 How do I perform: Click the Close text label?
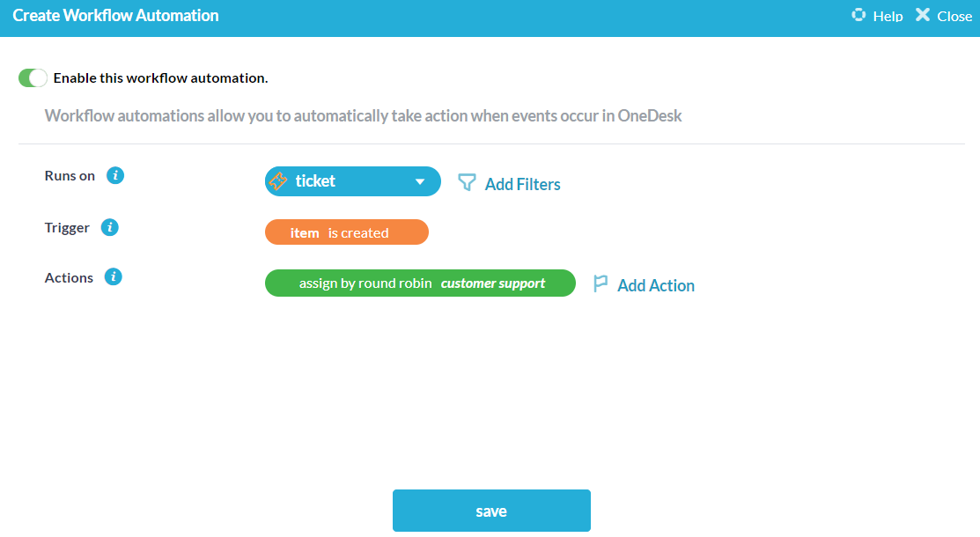point(954,16)
